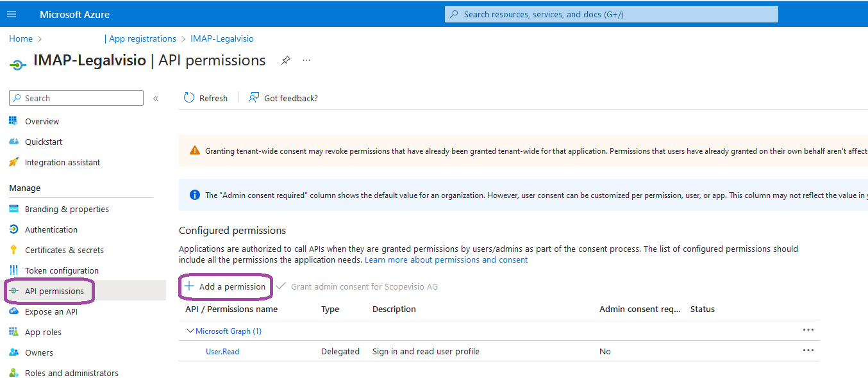Viewport: 868px width, 378px height.
Task: Click the Integration assistant rocket icon
Action: point(13,162)
